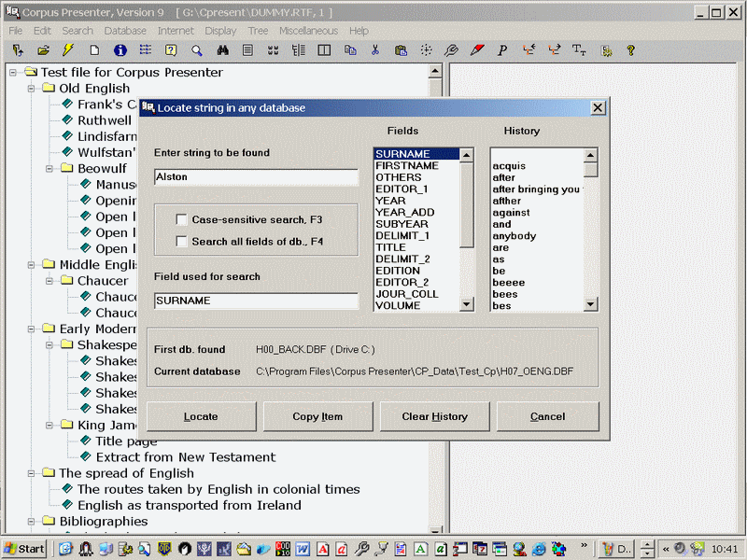Viewport: 747px width, 560px height.
Task: Collapse the Old English tree folder
Action: pos(29,89)
